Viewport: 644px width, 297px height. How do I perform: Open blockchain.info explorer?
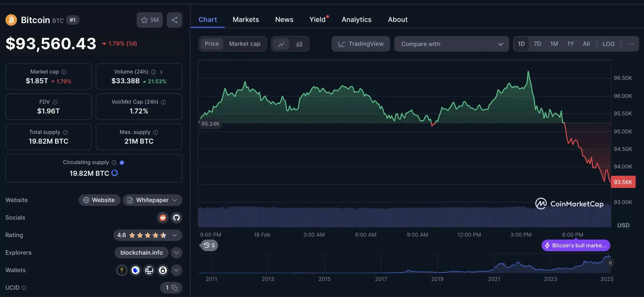tap(141, 253)
